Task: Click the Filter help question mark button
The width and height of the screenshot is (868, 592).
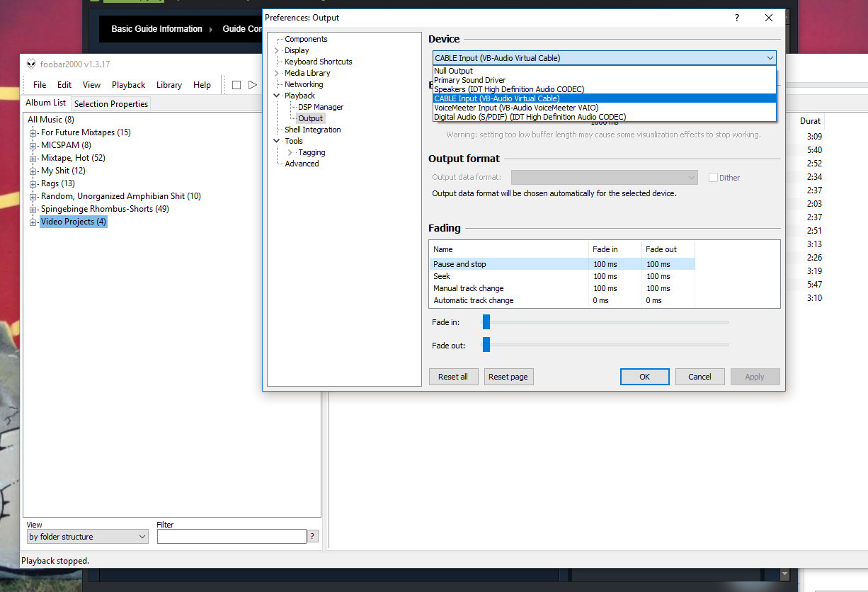Action: coord(313,537)
